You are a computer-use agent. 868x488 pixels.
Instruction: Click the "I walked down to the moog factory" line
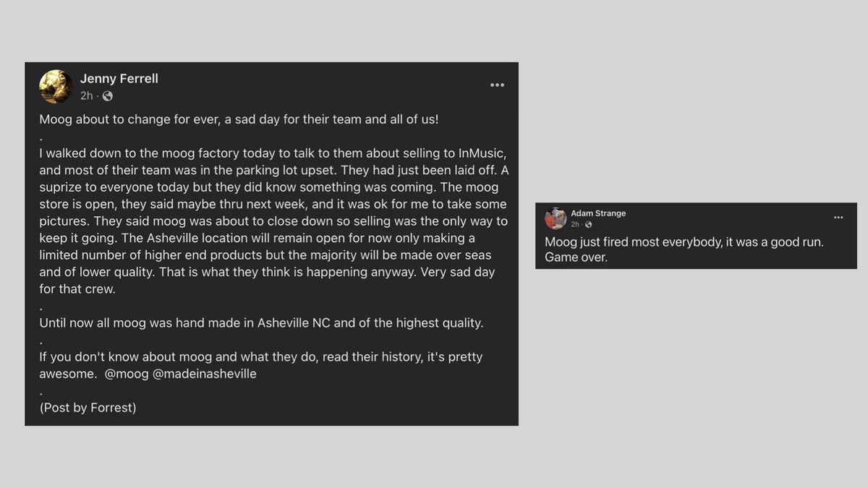click(272, 153)
